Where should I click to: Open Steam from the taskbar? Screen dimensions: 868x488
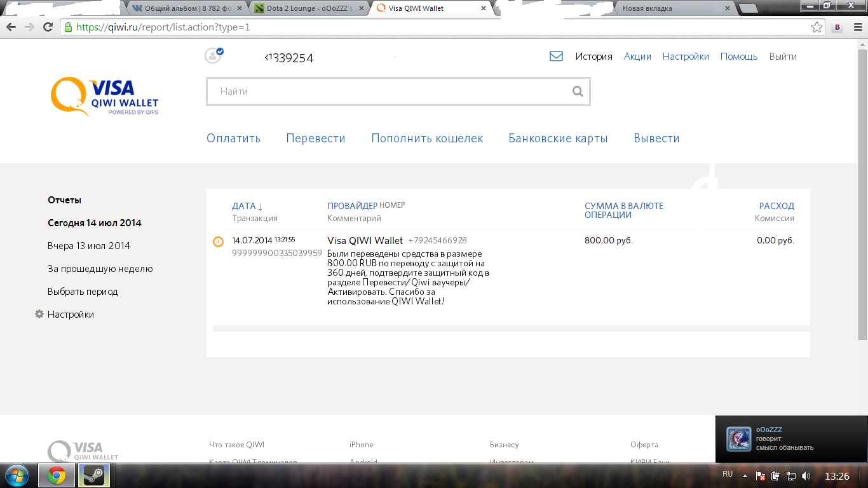[94, 475]
